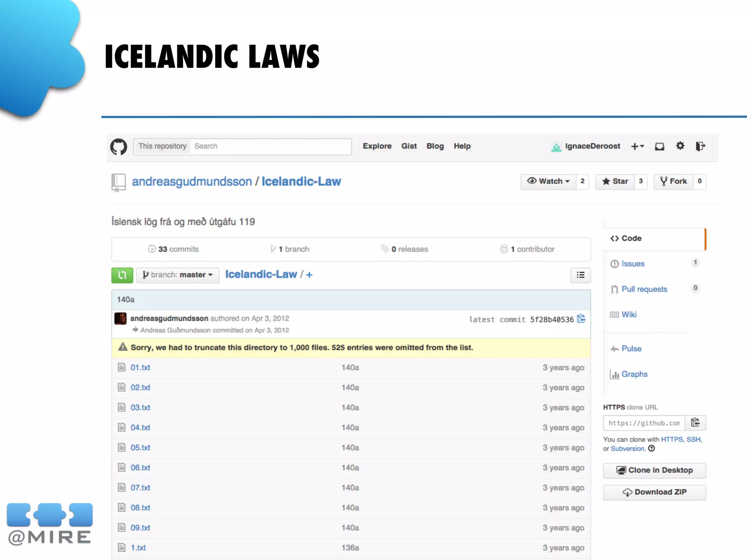
Task: Open notifications inbox icon
Action: 659,147
